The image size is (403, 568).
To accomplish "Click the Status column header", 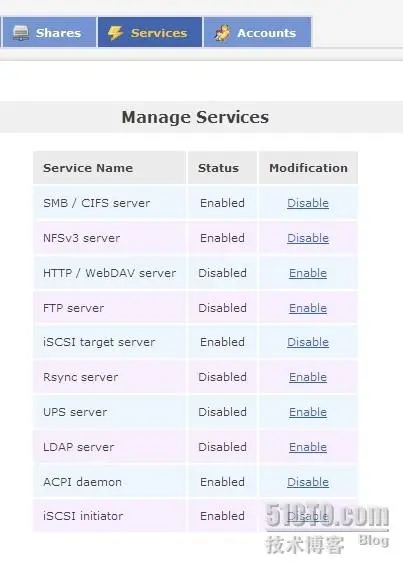I will coord(218,168).
